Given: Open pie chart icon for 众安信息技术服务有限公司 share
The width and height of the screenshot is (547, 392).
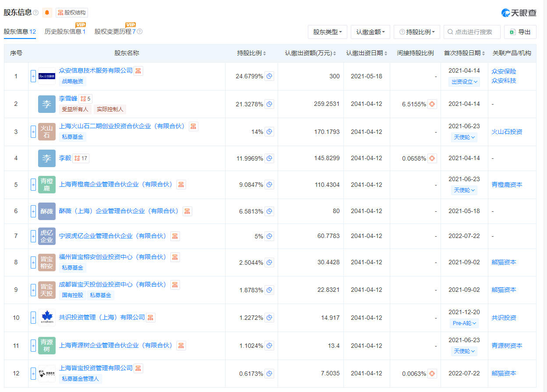Looking at the screenshot, I should [x=269, y=76].
